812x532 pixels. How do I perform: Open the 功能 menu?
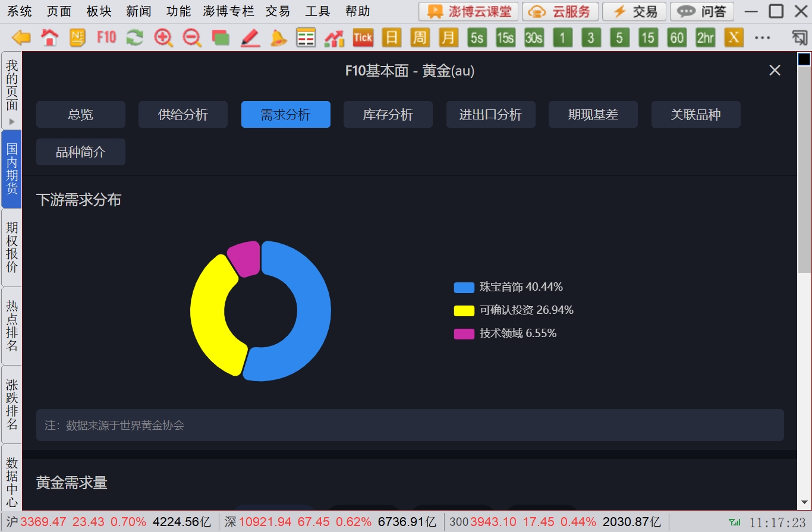pyautogui.click(x=178, y=11)
